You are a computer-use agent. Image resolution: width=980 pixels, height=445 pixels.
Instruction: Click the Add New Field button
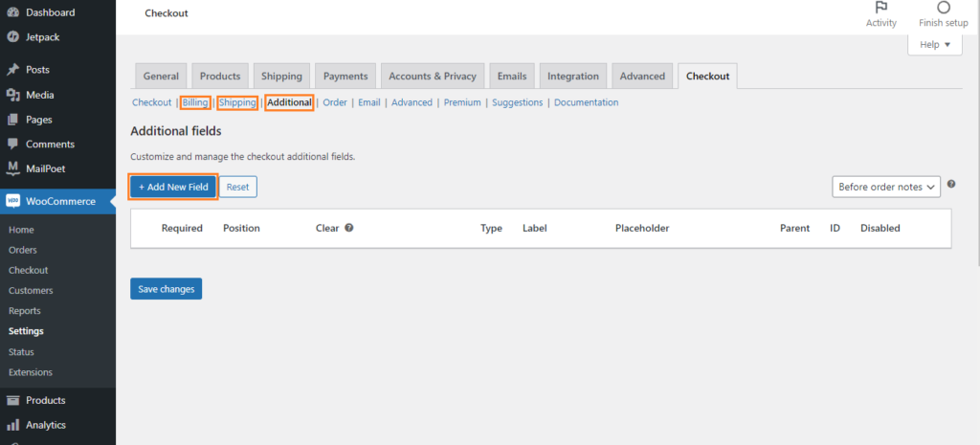(173, 187)
